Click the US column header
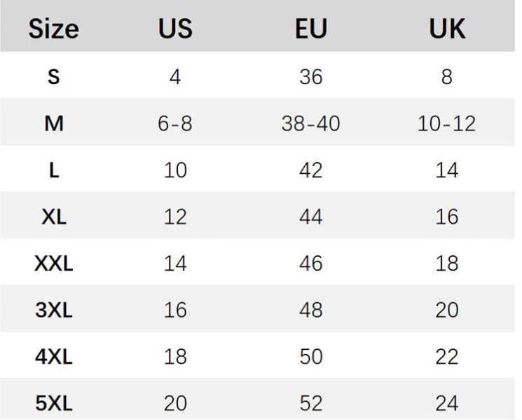The height and width of the screenshot is (420, 522). pyautogui.click(x=175, y=29)
